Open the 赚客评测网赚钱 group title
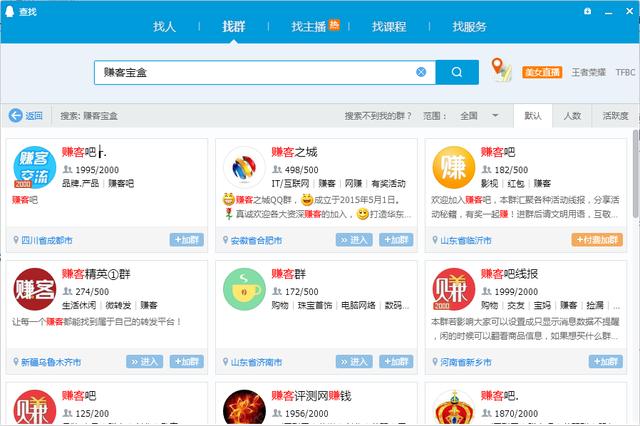Viewport: 640px width, 426px height. coord(311,395)
